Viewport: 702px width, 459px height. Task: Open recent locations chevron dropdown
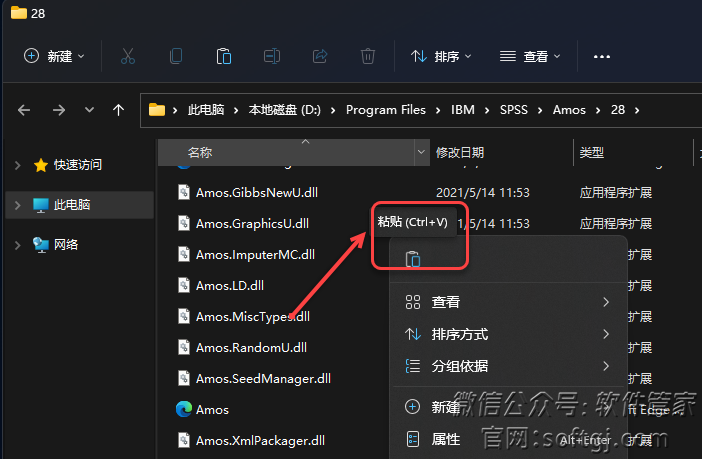pos(90,110)
